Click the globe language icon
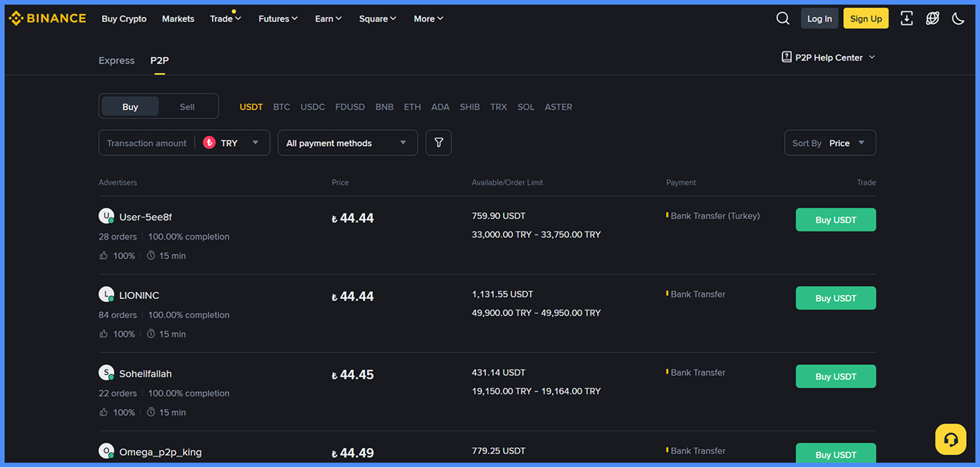 click(932, 18)
